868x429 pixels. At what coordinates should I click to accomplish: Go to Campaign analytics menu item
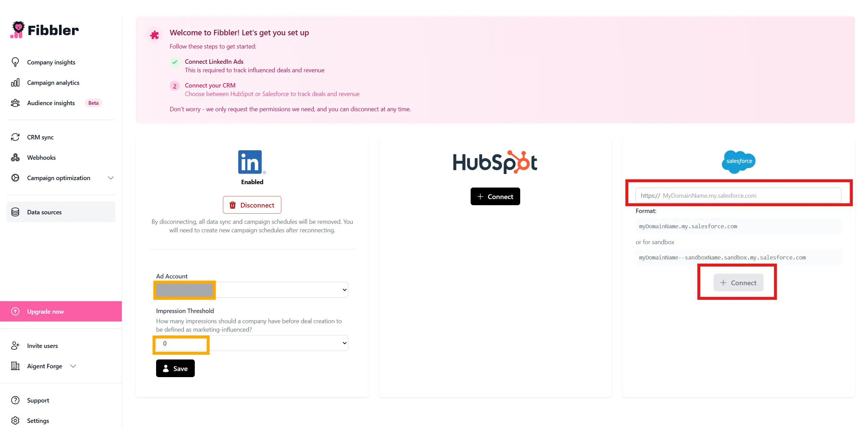pyautogui.click(x=53, y=82)
